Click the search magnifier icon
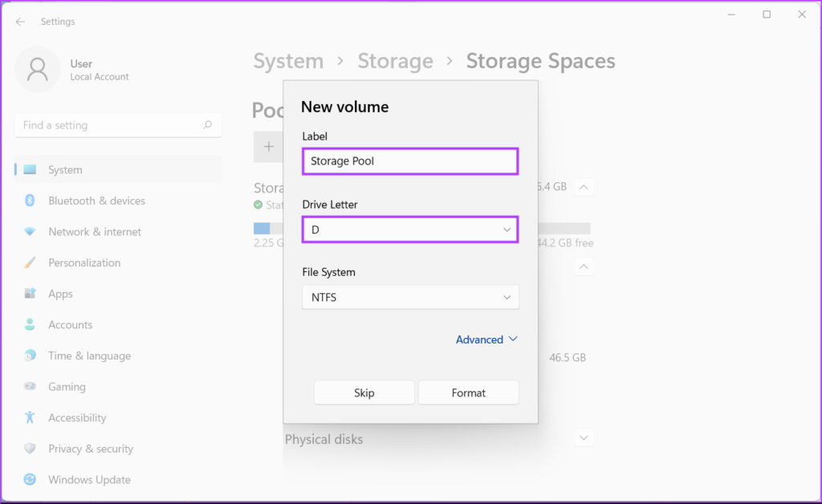The image size is (822, 504). [208, 125]
